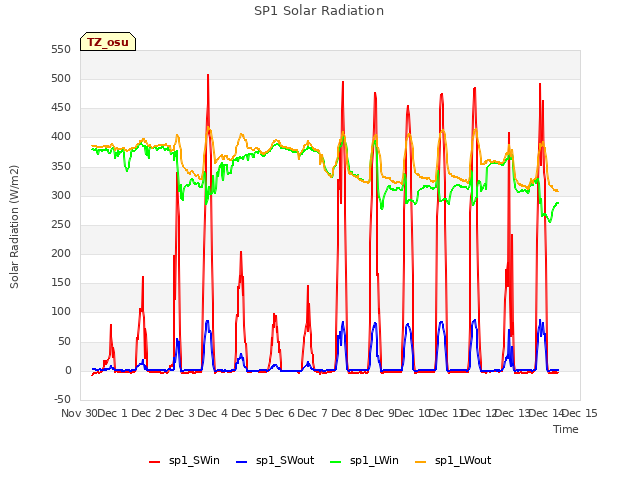The width and height of the screenshot is (640, 480).
Task: Click the blue SWout peak on Dec 11
Action: point(474,321)
